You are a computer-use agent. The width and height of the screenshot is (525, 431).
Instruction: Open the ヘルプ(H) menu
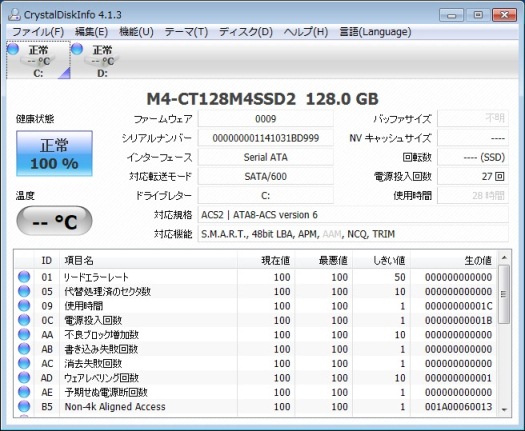[x=306, y=32]
